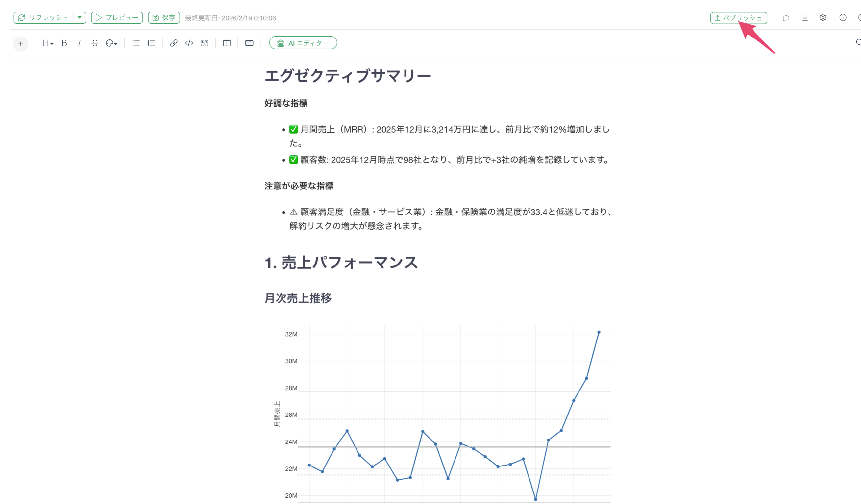
Task: Open the AI エディター
Action: click(x=303, y=43)
